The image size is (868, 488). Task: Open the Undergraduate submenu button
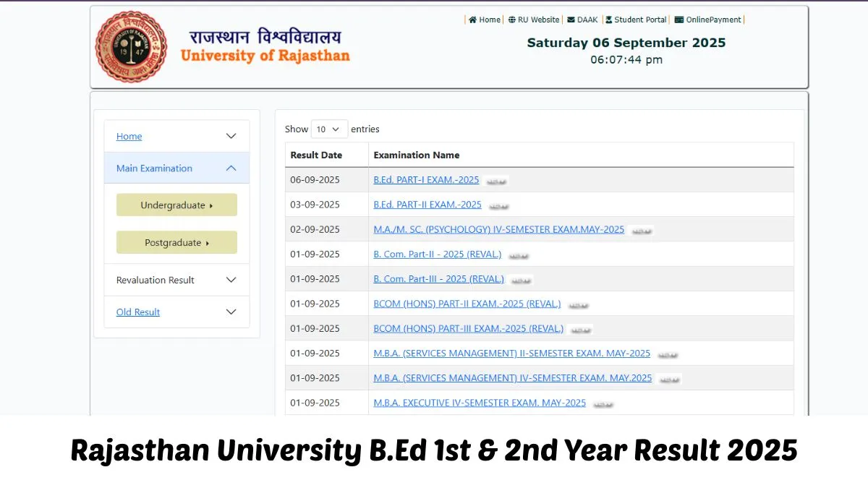176,205
